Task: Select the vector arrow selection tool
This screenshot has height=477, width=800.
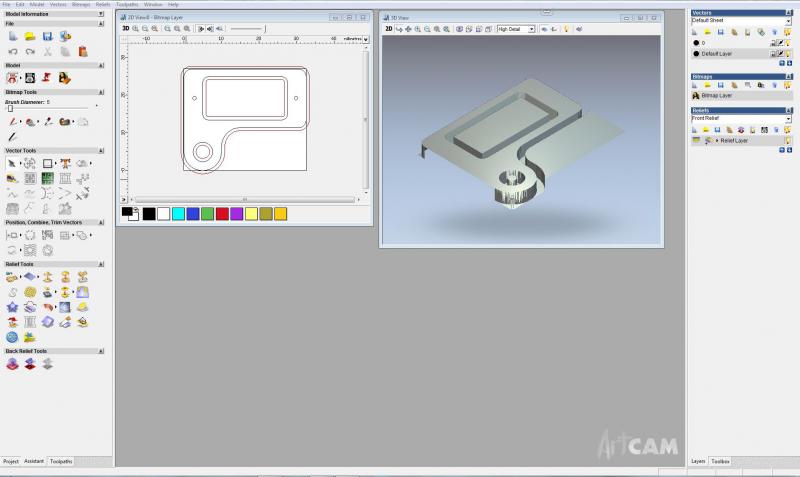Action: coord(12,163)
